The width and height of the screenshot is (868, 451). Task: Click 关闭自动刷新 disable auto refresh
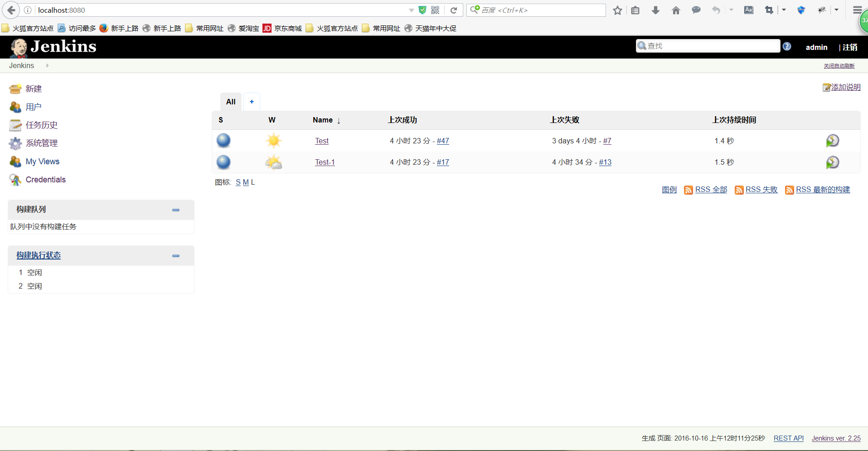839,66
